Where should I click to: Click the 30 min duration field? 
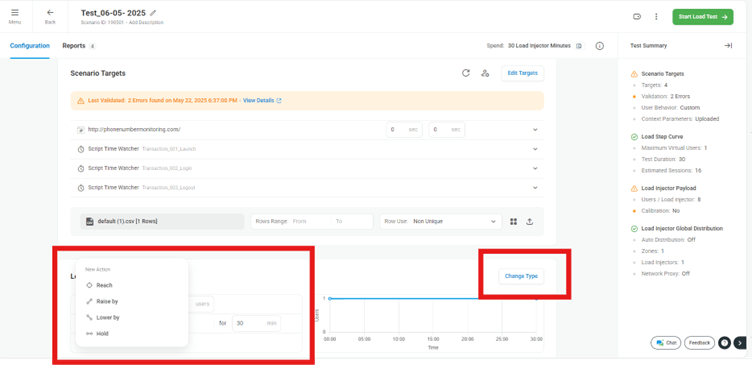tap(256, 323)
